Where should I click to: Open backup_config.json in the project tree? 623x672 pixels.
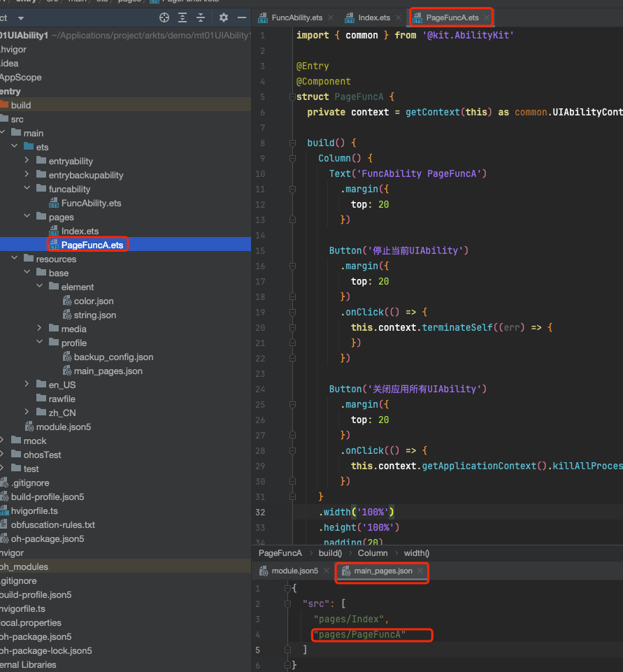click(113, 357)
